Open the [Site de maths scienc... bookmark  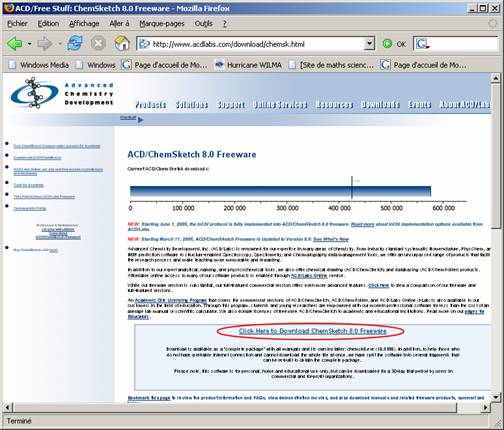click(331, 65)
